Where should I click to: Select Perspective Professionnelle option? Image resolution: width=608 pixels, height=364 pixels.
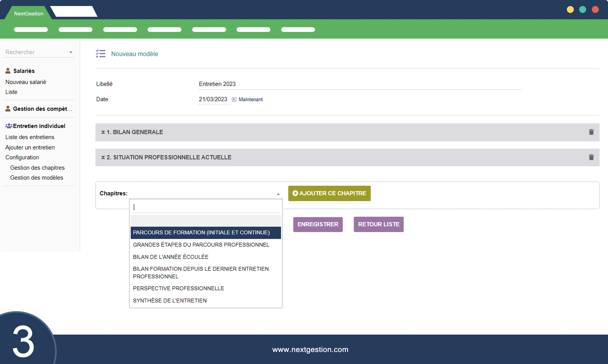tap(178, 288)
